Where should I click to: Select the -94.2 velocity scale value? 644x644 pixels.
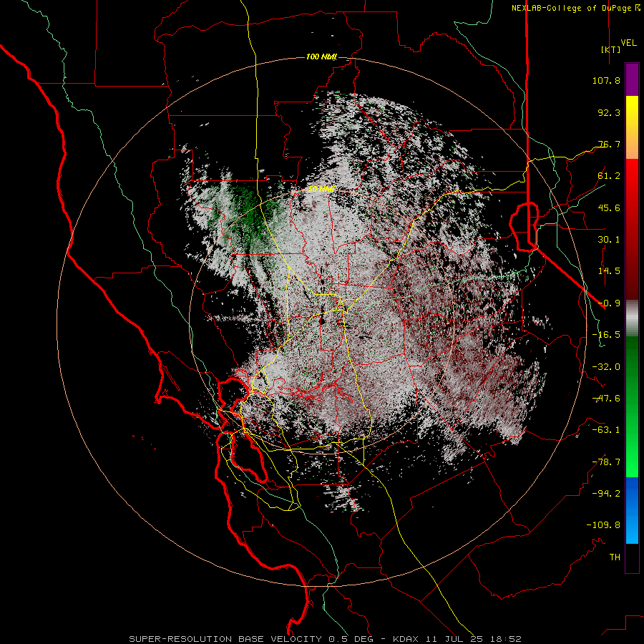pyautogui.click(x=606, y=494)
